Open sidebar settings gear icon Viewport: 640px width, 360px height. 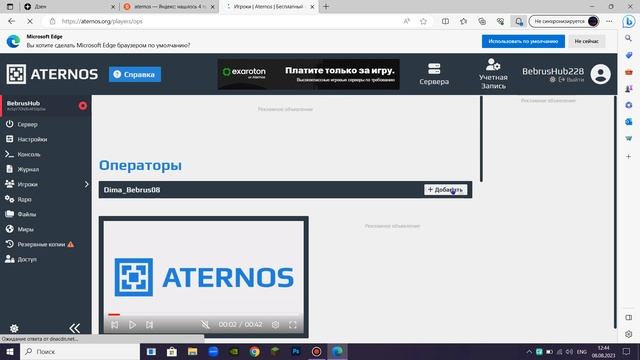(x=14, y=328)
